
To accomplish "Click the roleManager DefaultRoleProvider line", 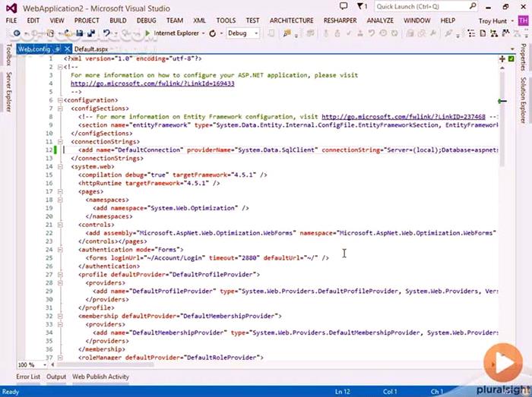I will [171, 358].
